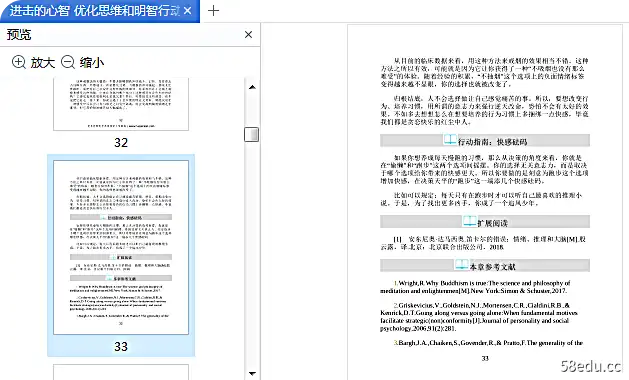Image resolution: width=629 pixels, height=380 pixels.
Task: Click the 预览 panel title
Action: click(19, 35)
